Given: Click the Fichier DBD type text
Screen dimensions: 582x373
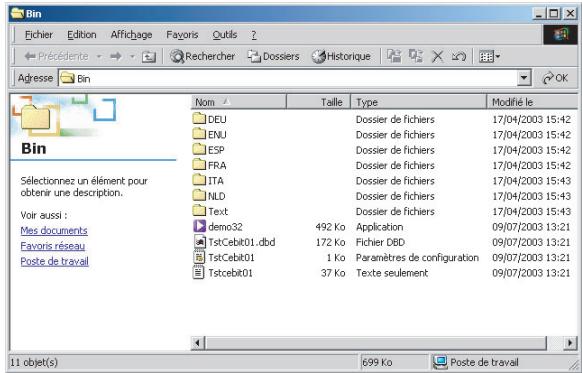Looking at the screenshot, I should (x=380, y=242).
